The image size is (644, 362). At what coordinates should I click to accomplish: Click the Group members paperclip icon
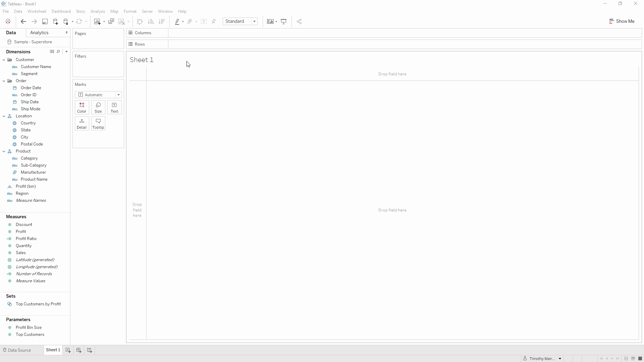pyautogui.click(x=190, y=21)
